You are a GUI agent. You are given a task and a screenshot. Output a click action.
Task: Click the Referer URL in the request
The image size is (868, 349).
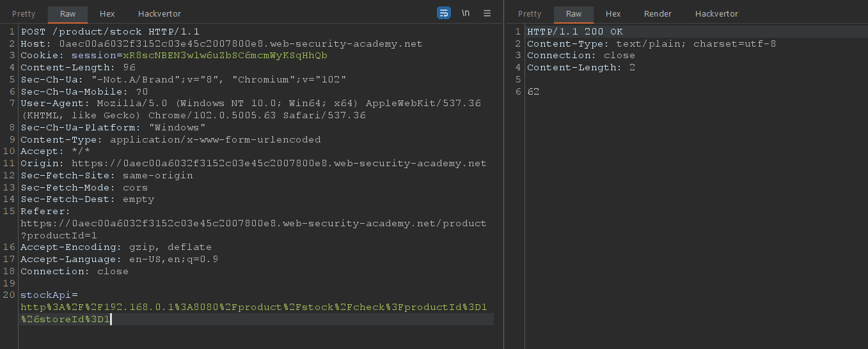coord(253,223)
